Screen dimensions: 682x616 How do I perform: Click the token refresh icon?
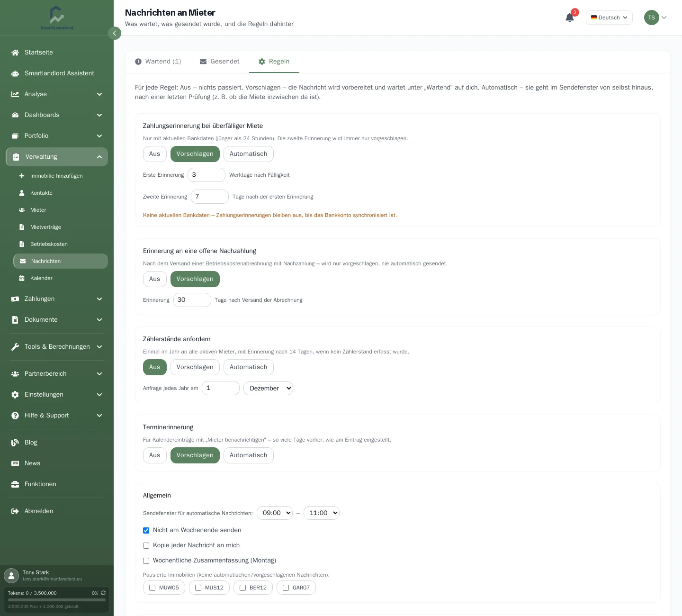coord(103,593)
